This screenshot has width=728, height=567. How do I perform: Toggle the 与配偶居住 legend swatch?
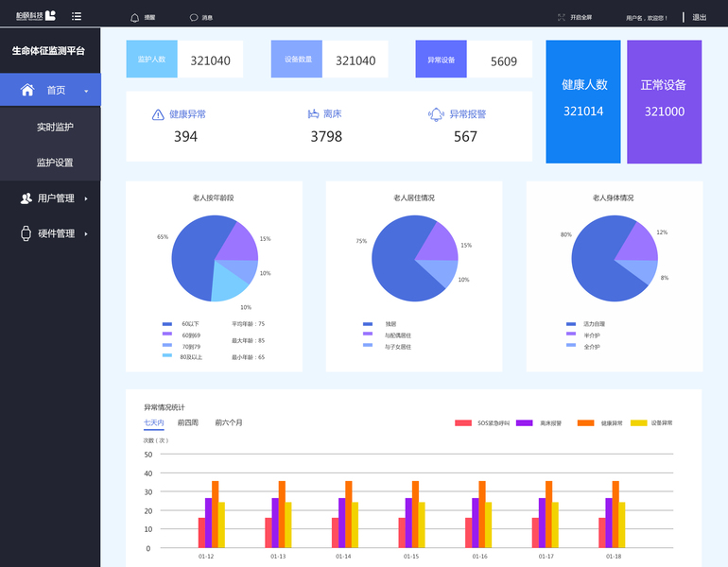[368, 334]
